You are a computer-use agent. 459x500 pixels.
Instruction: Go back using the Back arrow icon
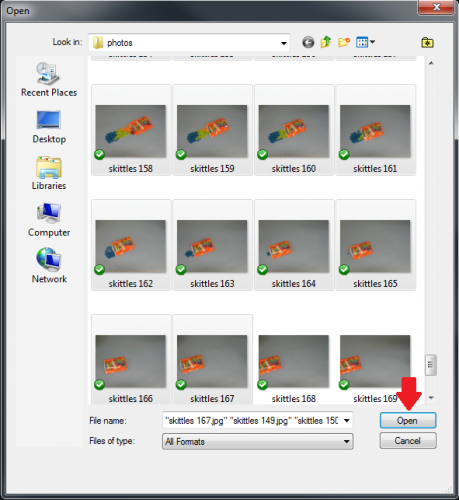point(308,42)
